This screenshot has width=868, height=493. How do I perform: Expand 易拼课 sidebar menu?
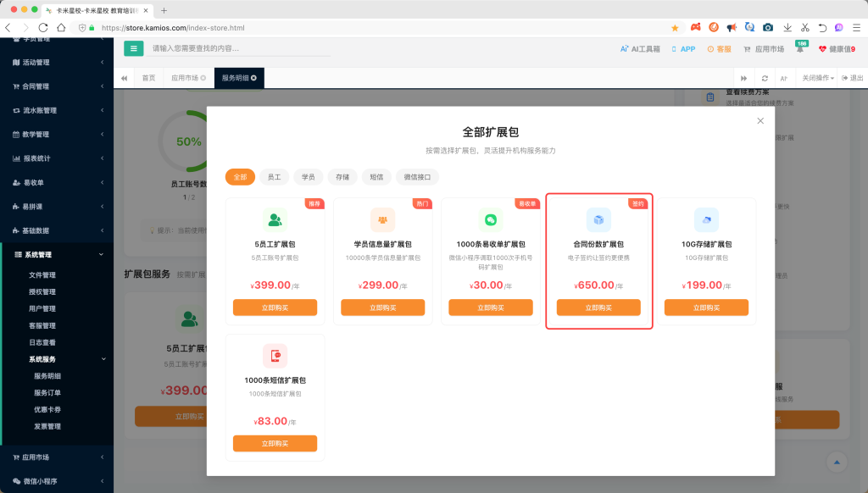coord(57,207)
